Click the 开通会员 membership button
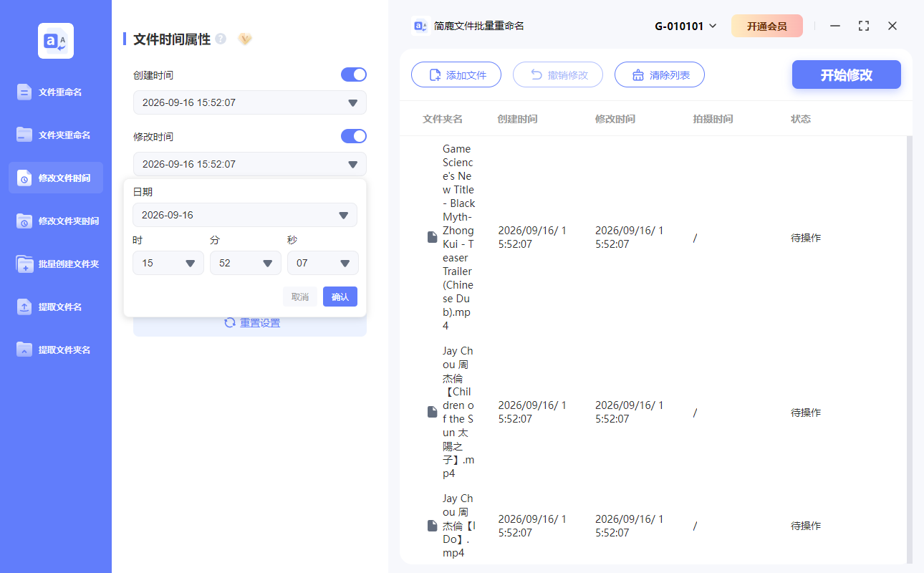 (767, 26)
